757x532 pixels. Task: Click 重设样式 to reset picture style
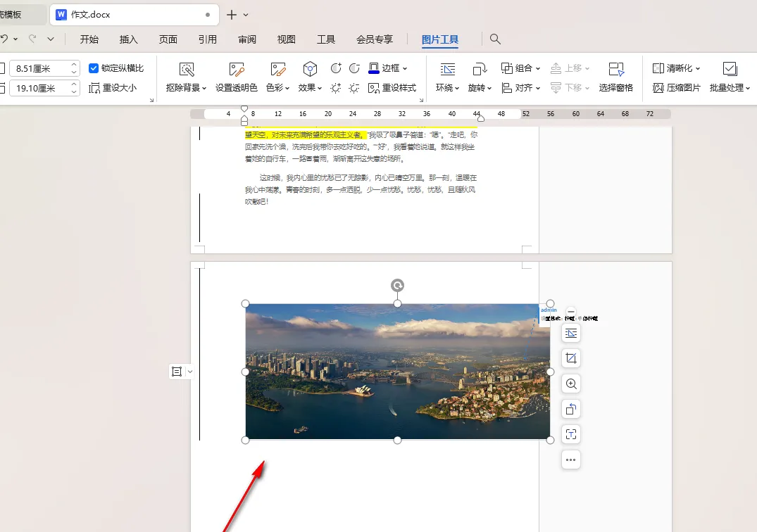pos(390,87)
